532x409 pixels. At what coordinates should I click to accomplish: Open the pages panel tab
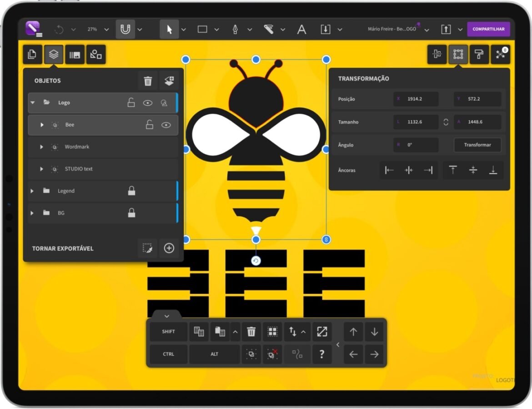(32, 54)
